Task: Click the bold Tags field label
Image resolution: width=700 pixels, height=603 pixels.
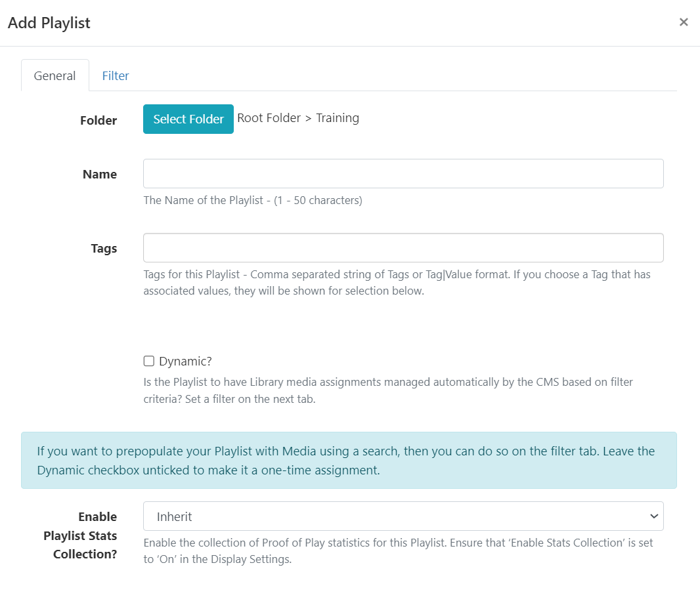Action: pyautogui.click(x=104, y=249)
